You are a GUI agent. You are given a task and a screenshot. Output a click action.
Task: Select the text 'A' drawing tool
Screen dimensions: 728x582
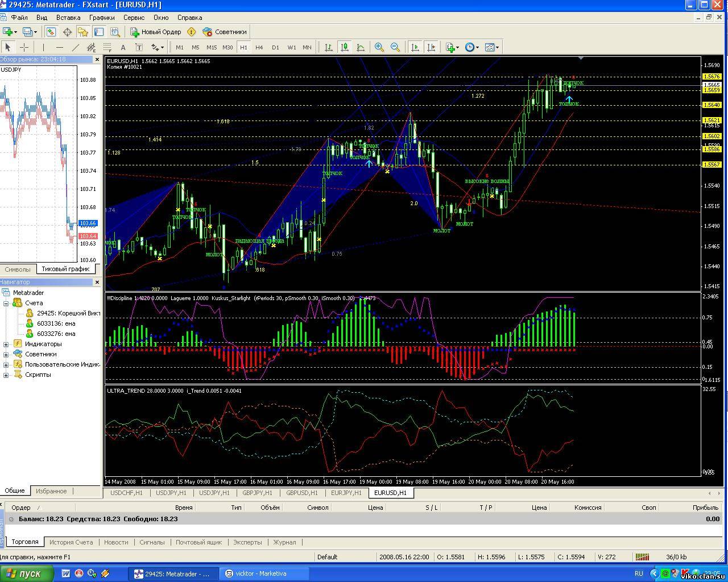click(123, 47)
